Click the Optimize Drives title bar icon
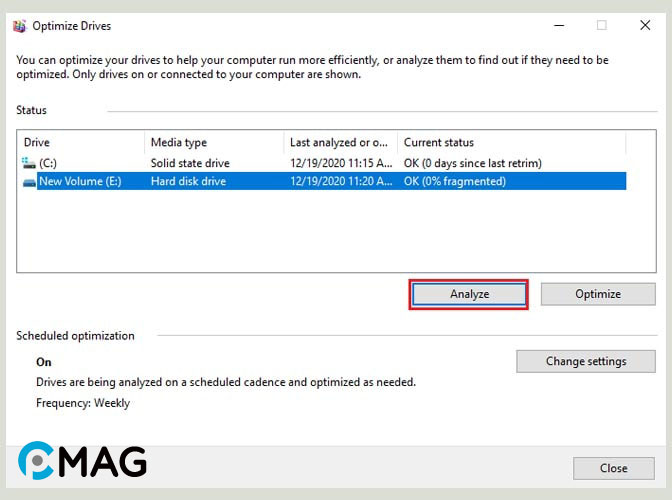Viewport: 672px width, 500px height. click(x=19, y=26)
